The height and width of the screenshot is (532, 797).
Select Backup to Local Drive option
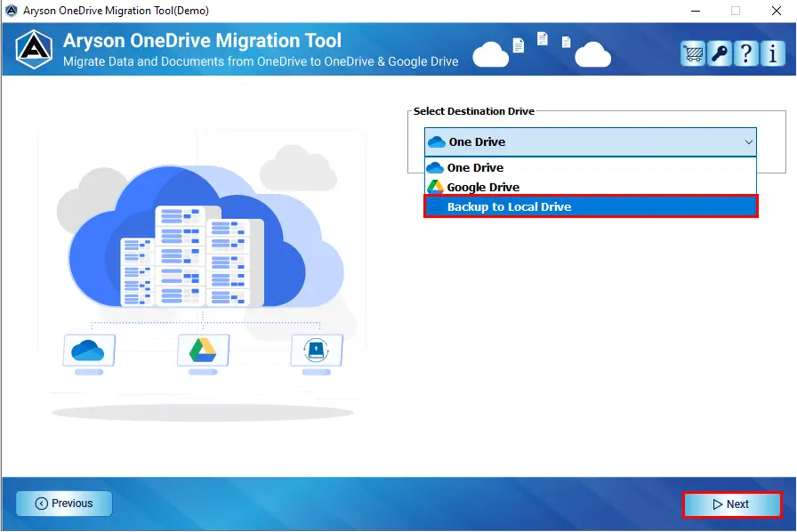(591, 206)
